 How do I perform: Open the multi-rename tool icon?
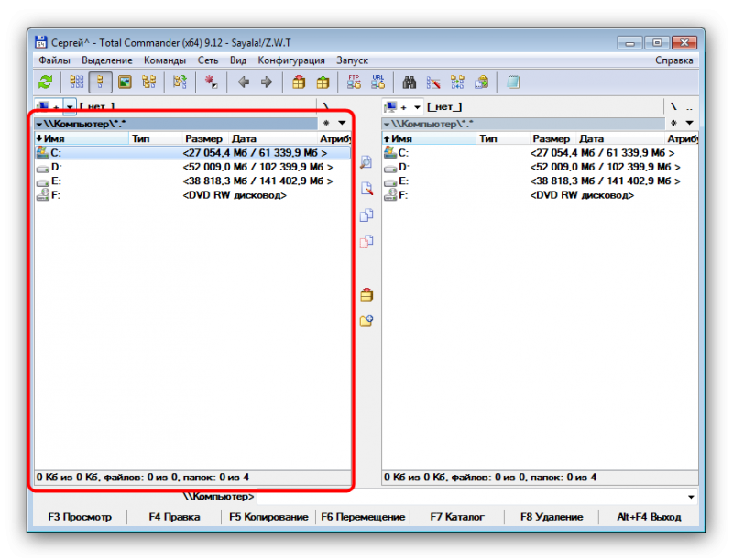tap(433, 82)
